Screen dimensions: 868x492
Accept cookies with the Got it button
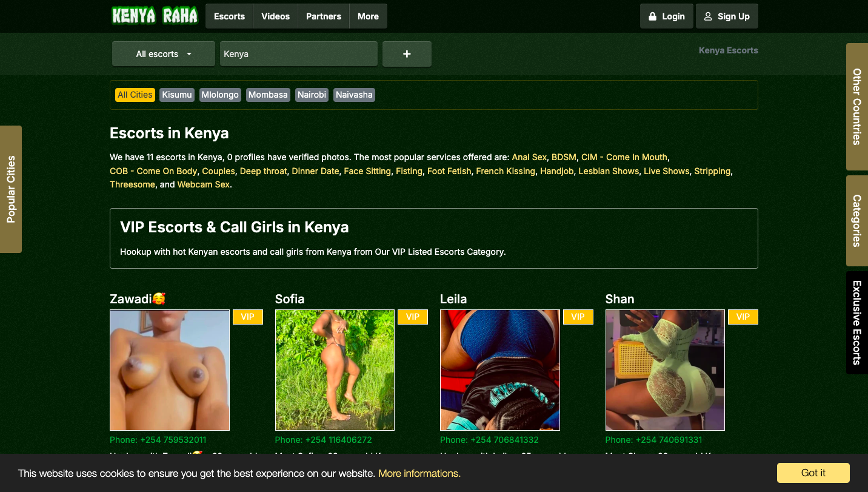click(x=813, y=473)
